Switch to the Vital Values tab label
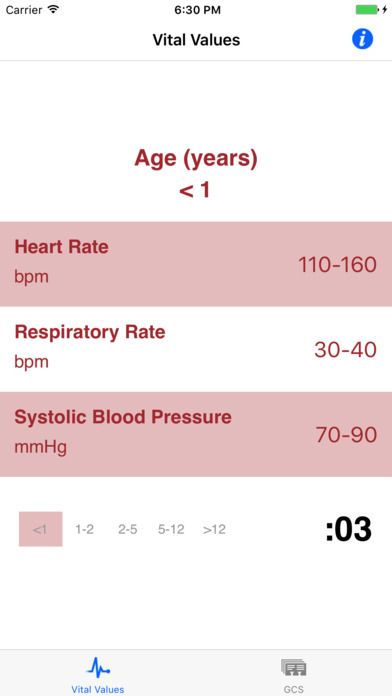Viewport: 392px width, 696px height. (x=98, y=689)
